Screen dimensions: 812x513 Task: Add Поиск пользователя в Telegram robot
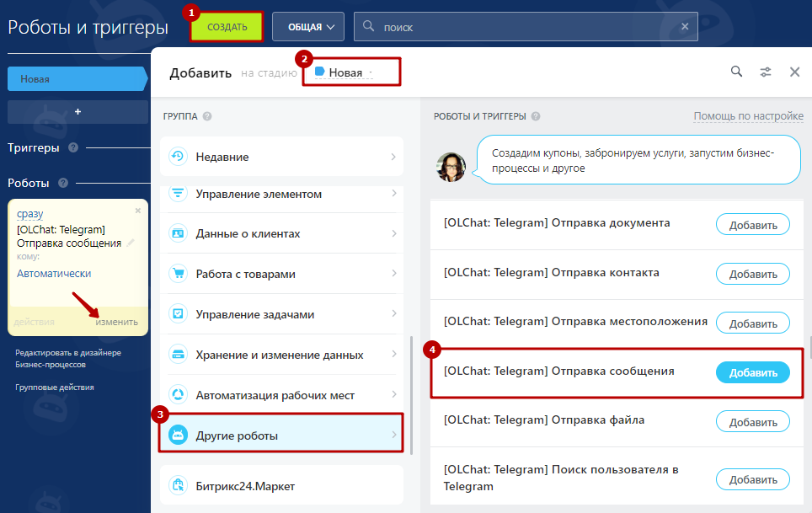pos(753,479)
